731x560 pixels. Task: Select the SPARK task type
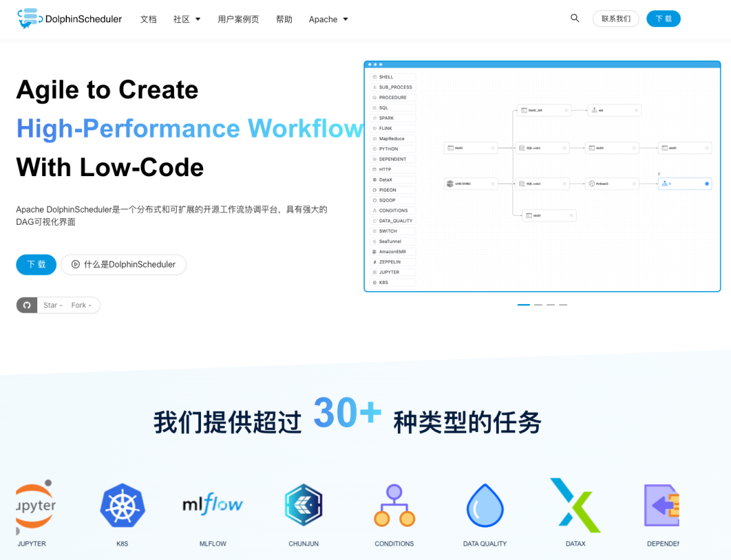(391, 118)
